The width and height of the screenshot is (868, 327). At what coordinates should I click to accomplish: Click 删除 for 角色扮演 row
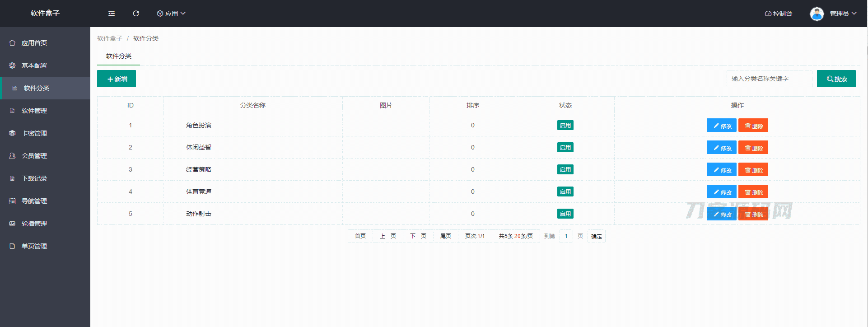753,125
